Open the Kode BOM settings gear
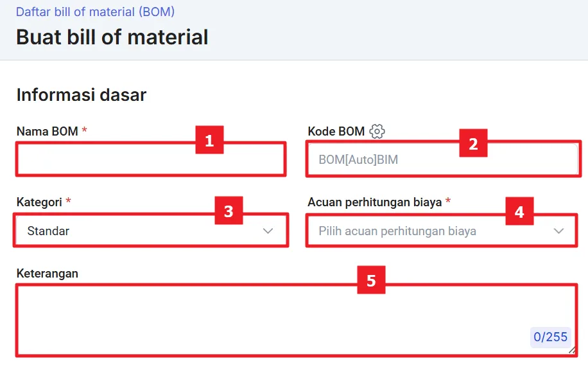Screen dimensions: 588x372 click(x=377, y=132)
